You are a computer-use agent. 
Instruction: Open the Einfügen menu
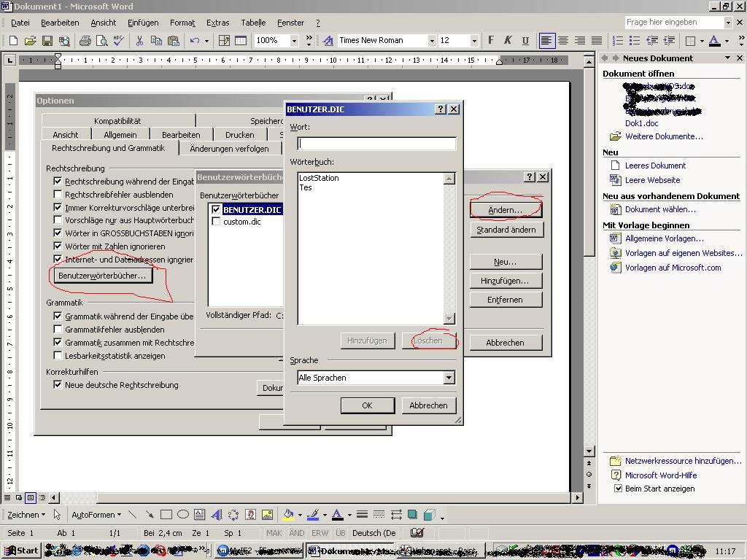pos(143,23)
